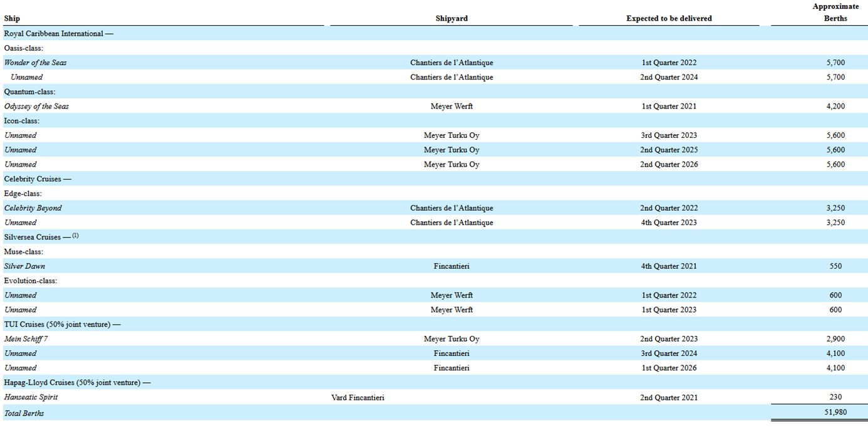Viewport: 868px width, 428px height.
Task: Select the Celebrity Beyond ship name
Action: click(33, 208)
